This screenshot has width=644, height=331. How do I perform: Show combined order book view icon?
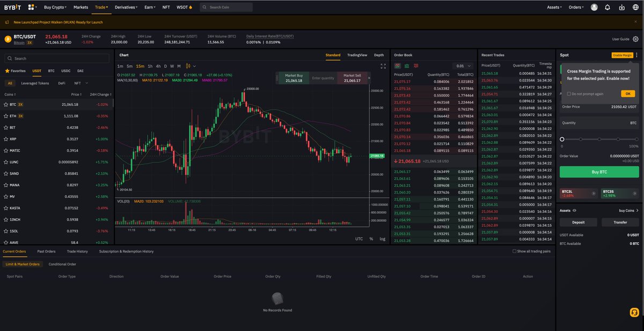pos(397,66)
